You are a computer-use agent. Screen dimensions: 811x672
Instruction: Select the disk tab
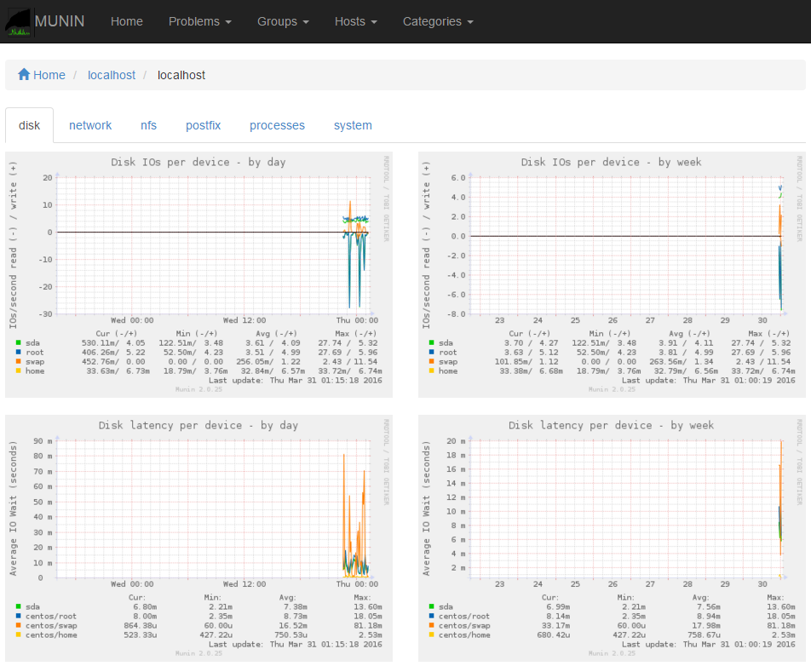click(x=30, y=125)
